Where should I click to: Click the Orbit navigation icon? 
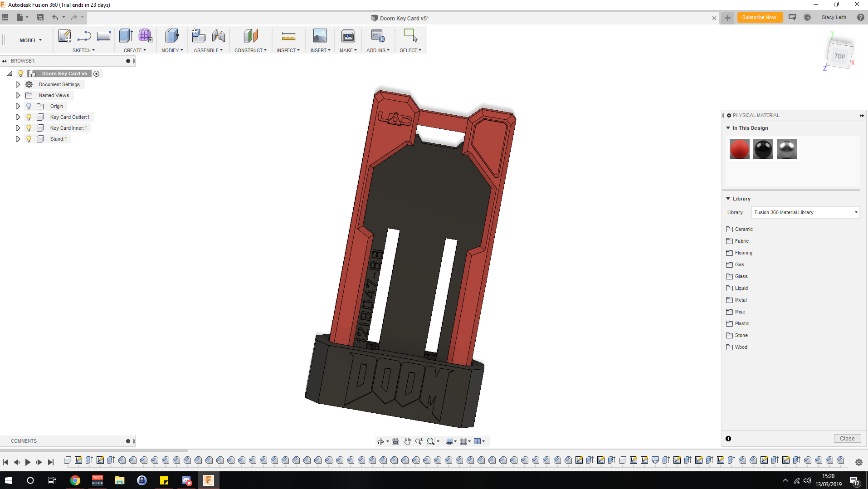click(x=380, y=441)
